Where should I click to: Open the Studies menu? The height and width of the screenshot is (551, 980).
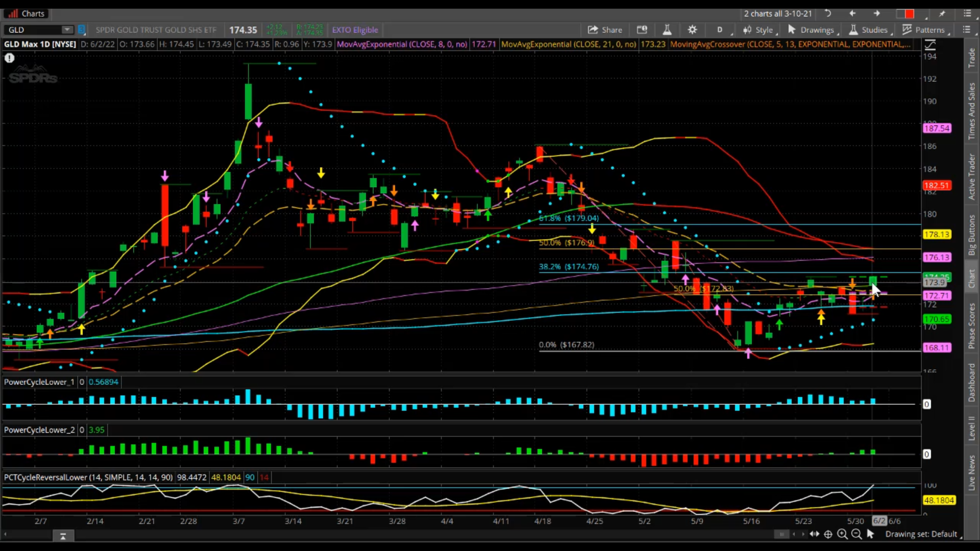pyautogui.click(x=870, y=30)
